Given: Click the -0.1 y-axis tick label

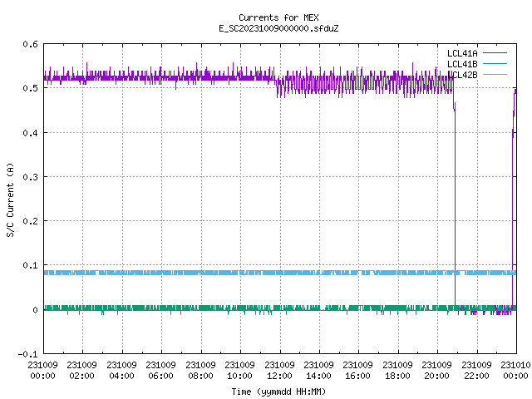Looking at the screenshot, I should point(27,354).
